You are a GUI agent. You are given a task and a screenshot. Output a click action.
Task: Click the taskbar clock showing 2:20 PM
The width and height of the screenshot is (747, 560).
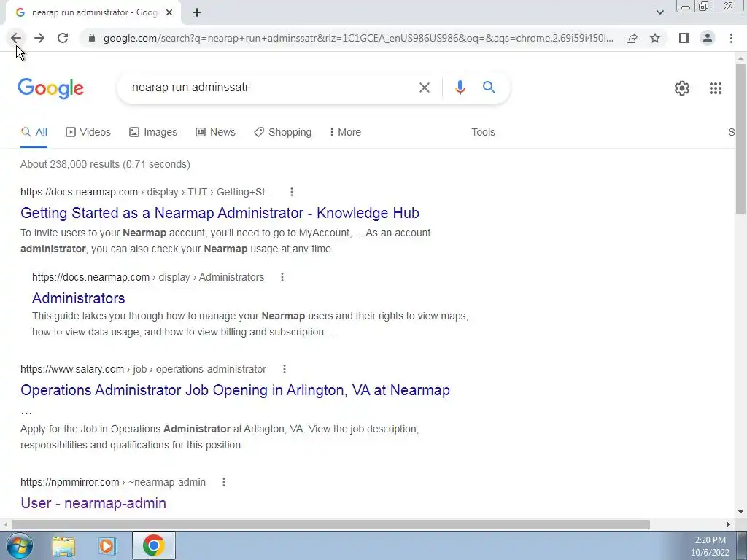tap(710, 546)
